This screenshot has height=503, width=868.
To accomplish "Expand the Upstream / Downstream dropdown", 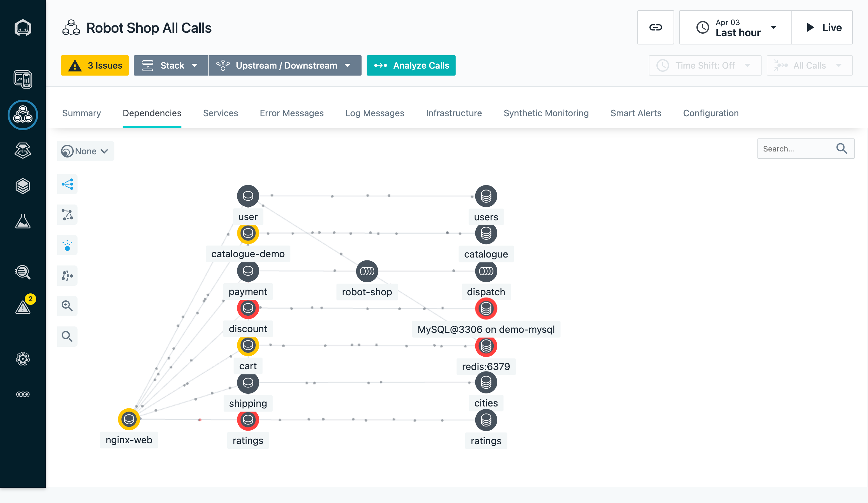I will (285, 65).
